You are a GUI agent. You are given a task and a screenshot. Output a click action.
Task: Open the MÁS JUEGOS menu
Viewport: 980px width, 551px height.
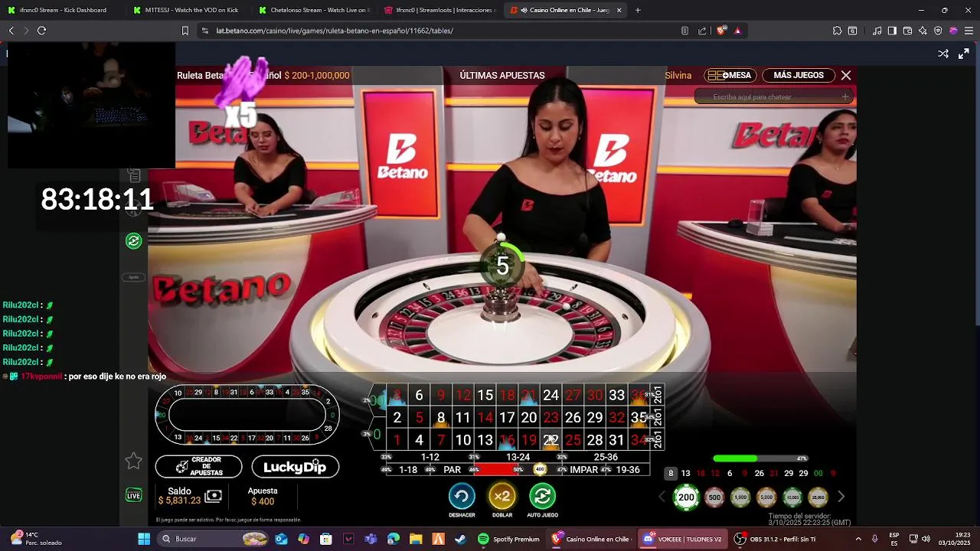[x=798, y=75]
